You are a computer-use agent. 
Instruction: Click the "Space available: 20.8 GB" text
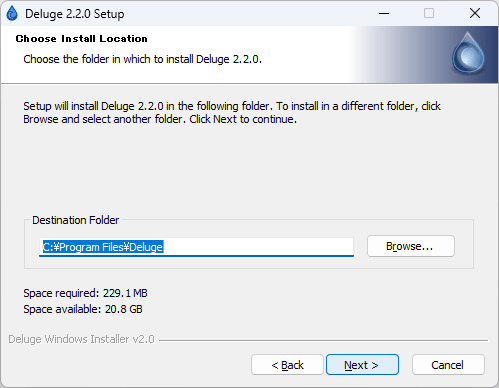coord(83,309)
